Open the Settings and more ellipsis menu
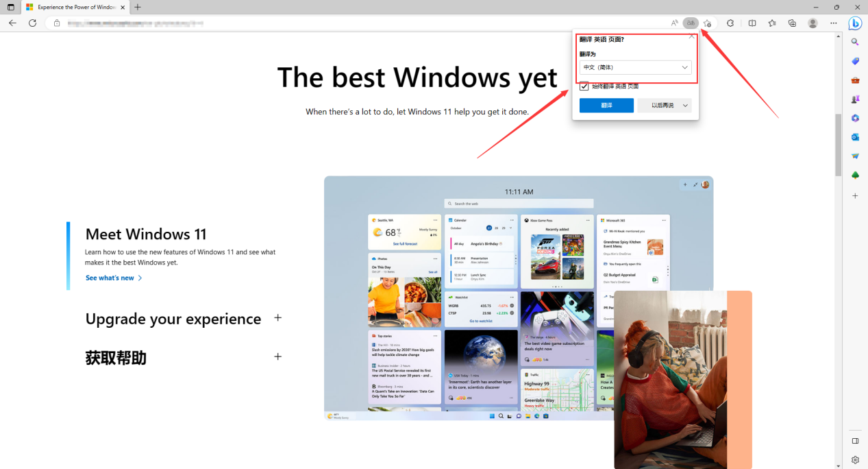 click(834, 23)
